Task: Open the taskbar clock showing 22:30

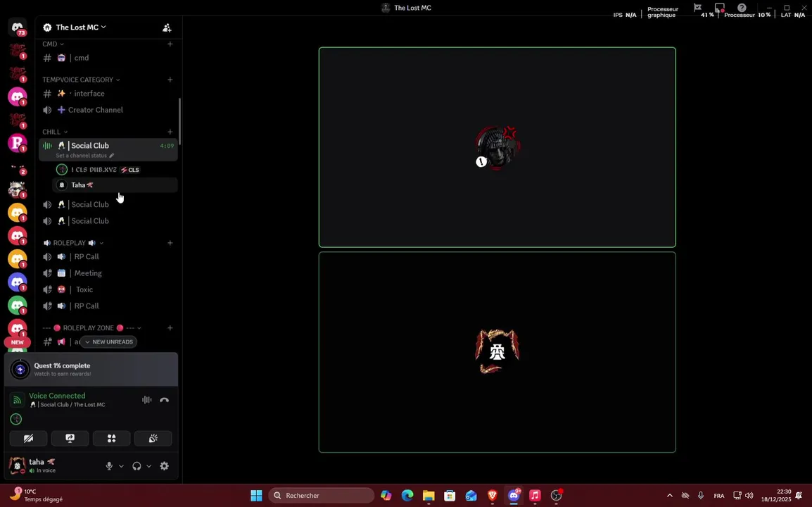Action: coord(775,496)
